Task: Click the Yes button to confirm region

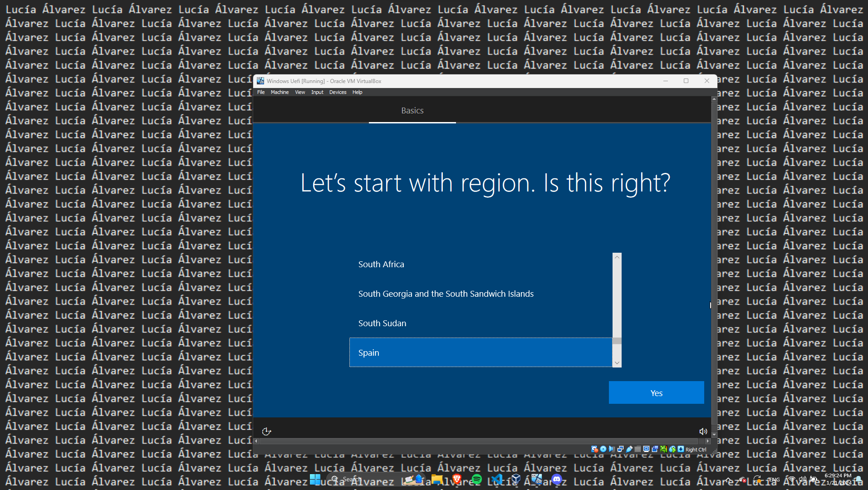Action: click(x=656, y=393)
